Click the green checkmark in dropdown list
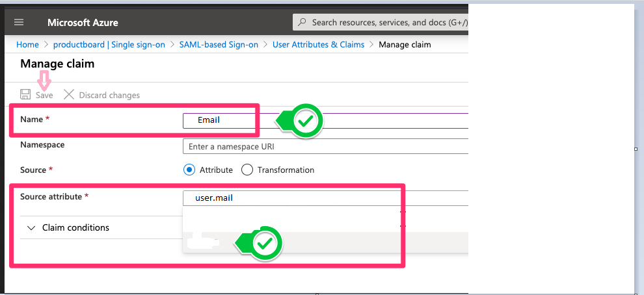The image size is (644, 295). tap(265, 243)
